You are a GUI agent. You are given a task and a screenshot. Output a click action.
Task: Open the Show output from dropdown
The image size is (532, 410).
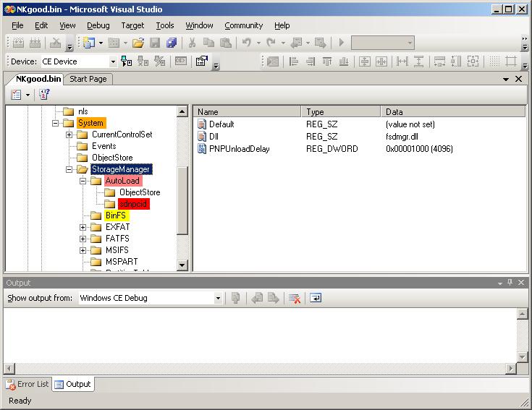[x=151, y=298]
